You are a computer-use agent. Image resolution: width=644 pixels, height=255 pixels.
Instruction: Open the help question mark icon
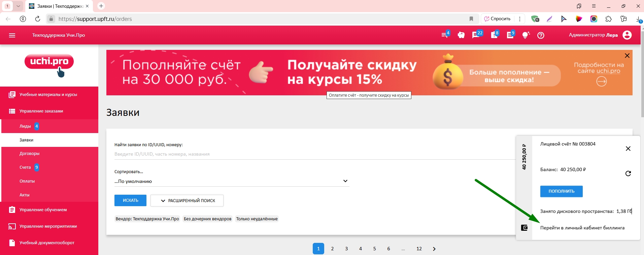click(541, 35)
